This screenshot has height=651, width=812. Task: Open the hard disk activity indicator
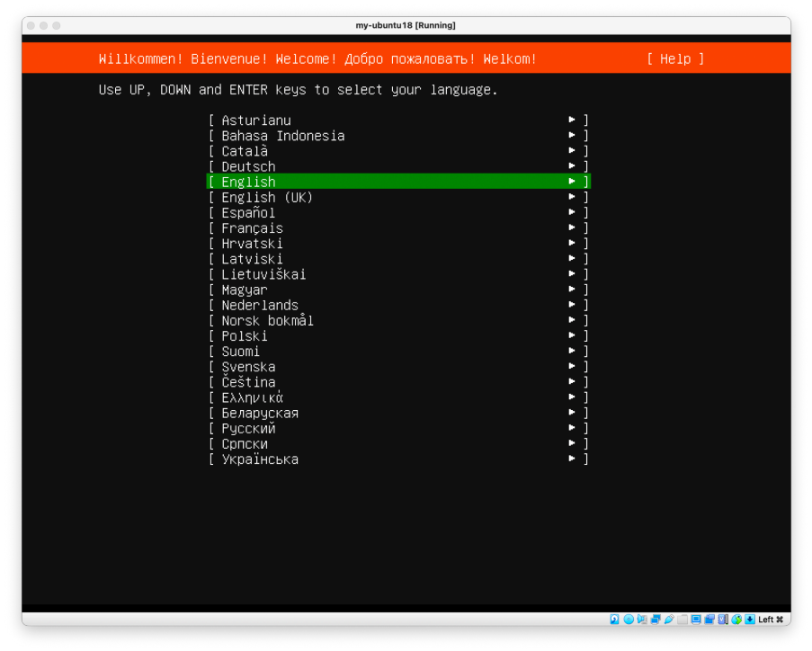pyautogui.click(x=615, y=619)
